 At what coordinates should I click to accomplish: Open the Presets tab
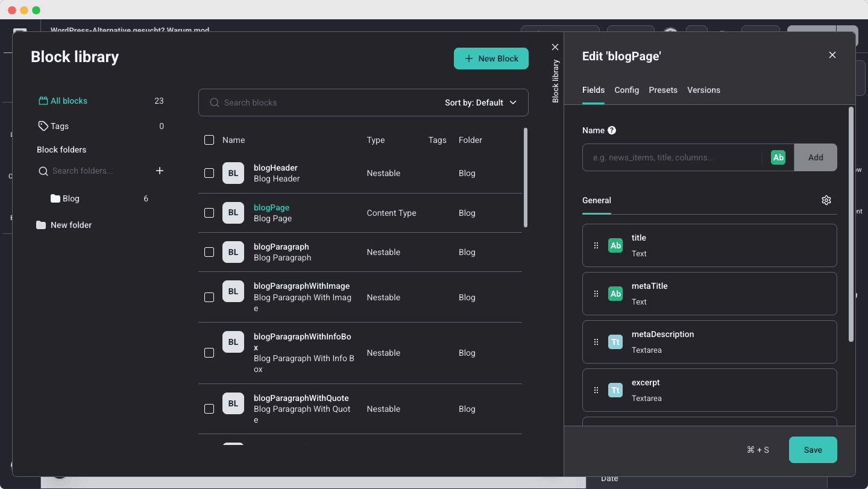(663, 90)
